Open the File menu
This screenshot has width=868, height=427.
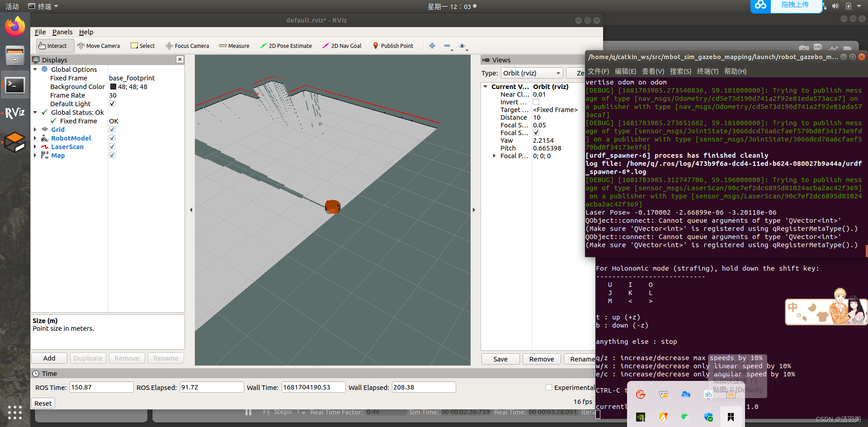40,32
